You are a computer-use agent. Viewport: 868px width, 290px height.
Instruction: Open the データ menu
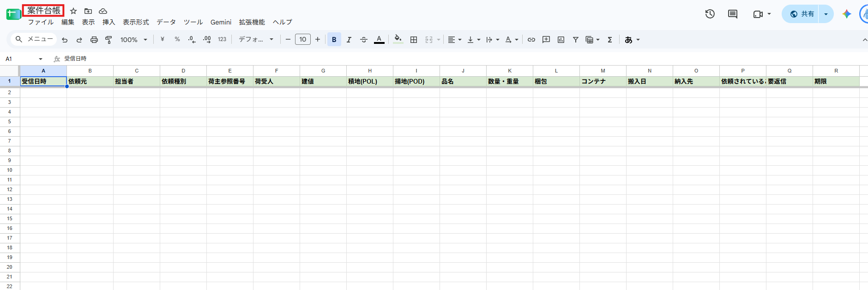click(x=166, y=22)
